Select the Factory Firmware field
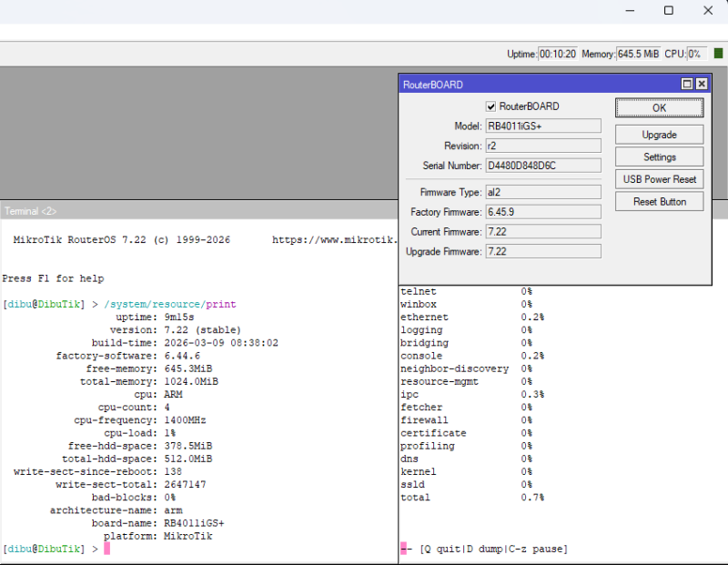 [x=542, y=212]
